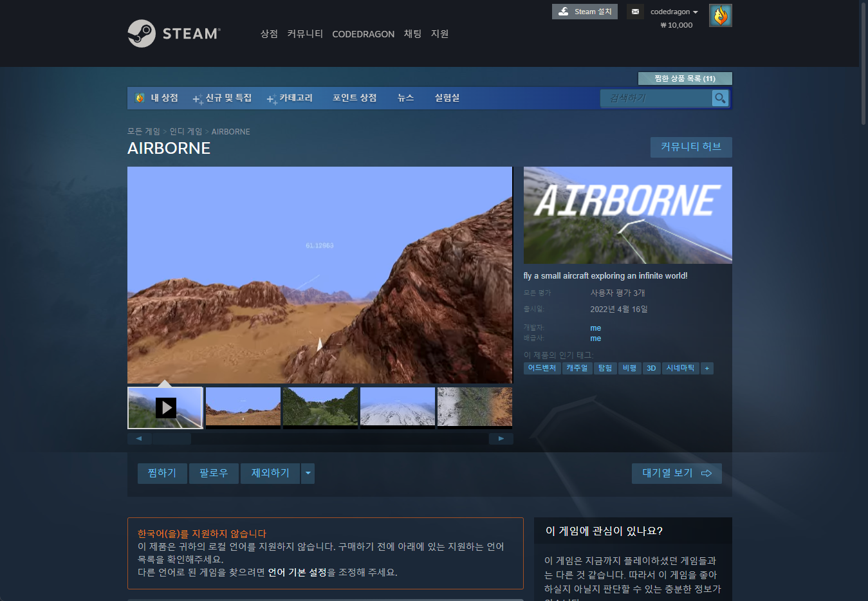
Task: Select the snowy mountain screenshot thumbnail
Action: click(398, 407)
